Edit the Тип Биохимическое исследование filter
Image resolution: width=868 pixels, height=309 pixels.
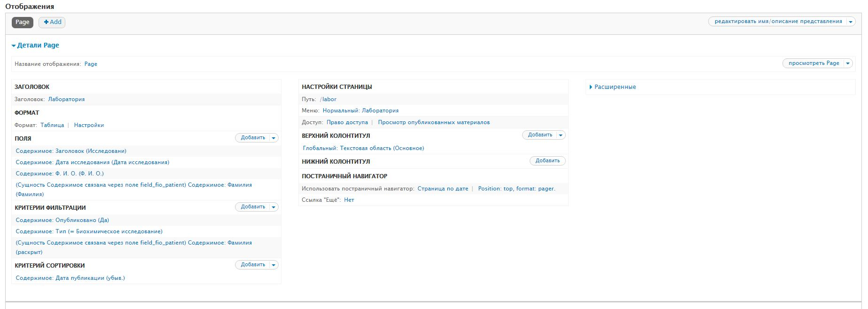89,231
